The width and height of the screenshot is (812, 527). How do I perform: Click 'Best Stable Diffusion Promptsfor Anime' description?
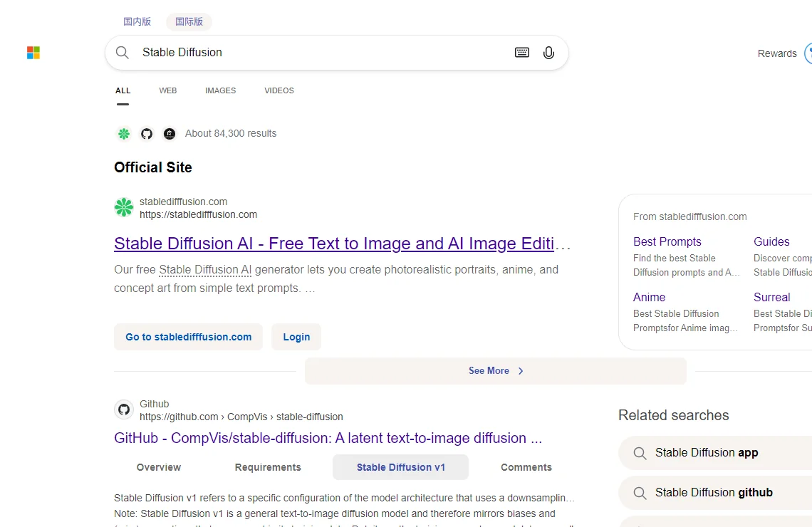click(685, 320)
